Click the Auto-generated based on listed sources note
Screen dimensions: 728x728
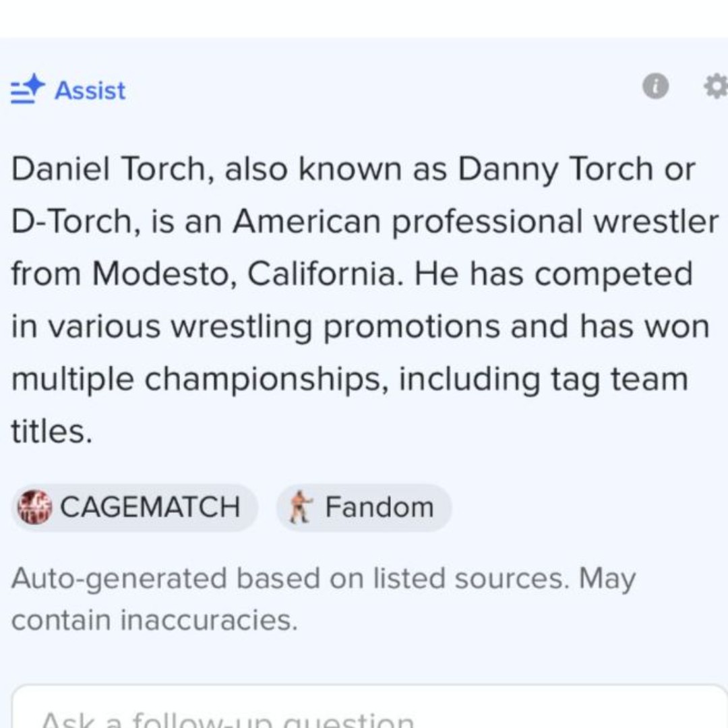[x=323, y=580]
